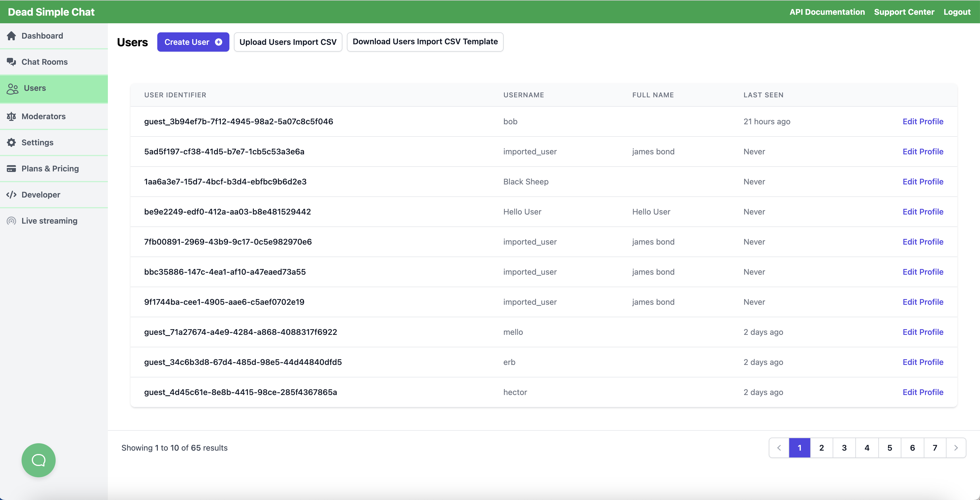This screenshot has width=980, height=500.
Task: Click identifier guest_3b94ef7b-7f12-4945-98a2-5a07c8c5f046
Action: 238,122
